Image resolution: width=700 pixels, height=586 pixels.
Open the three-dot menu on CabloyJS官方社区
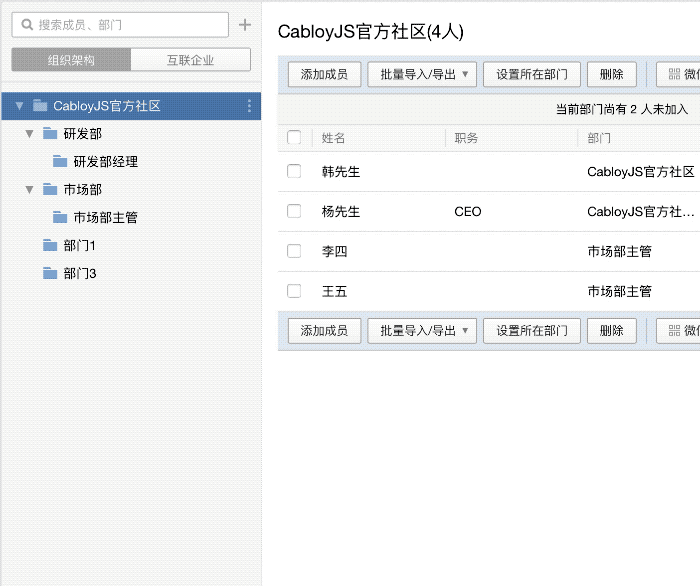(249, 106)
